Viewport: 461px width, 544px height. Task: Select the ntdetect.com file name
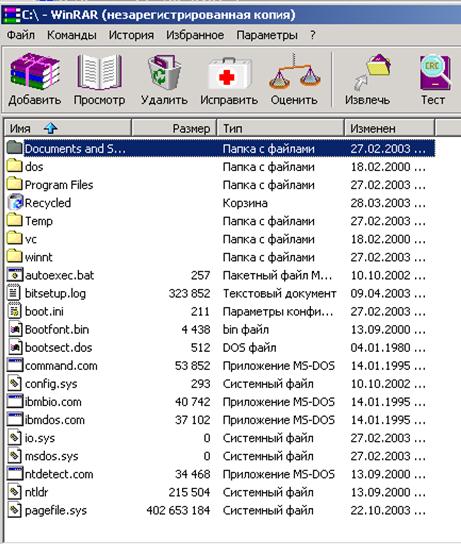pyautogui.click(x=59, y=474)
